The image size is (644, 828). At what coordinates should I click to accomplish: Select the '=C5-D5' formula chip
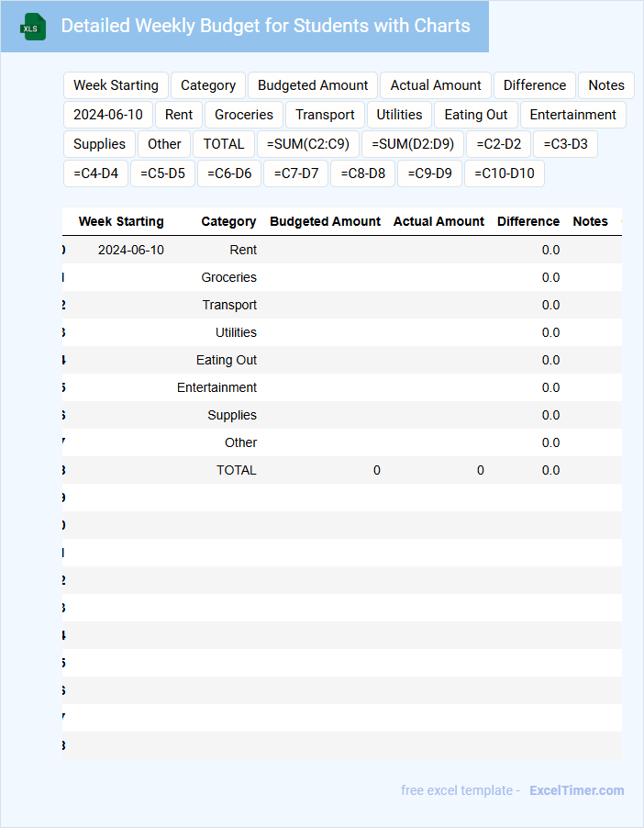point(162,173)
